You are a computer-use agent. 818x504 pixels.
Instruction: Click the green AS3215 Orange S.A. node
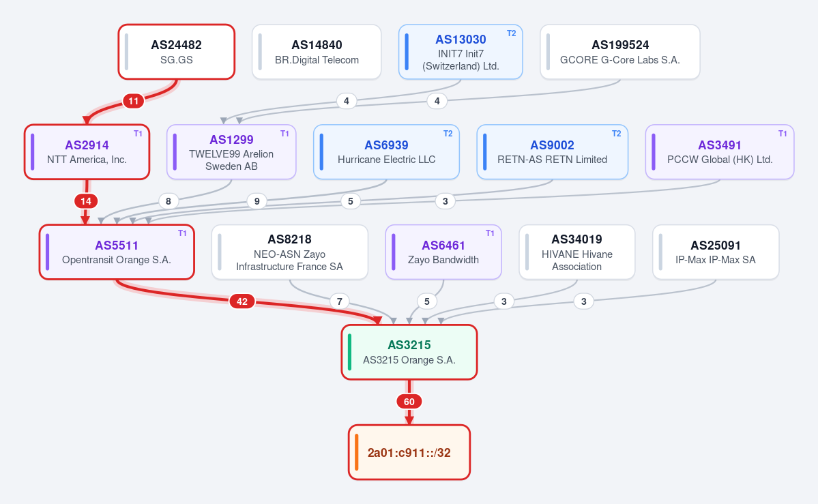[x=409, y=352]
